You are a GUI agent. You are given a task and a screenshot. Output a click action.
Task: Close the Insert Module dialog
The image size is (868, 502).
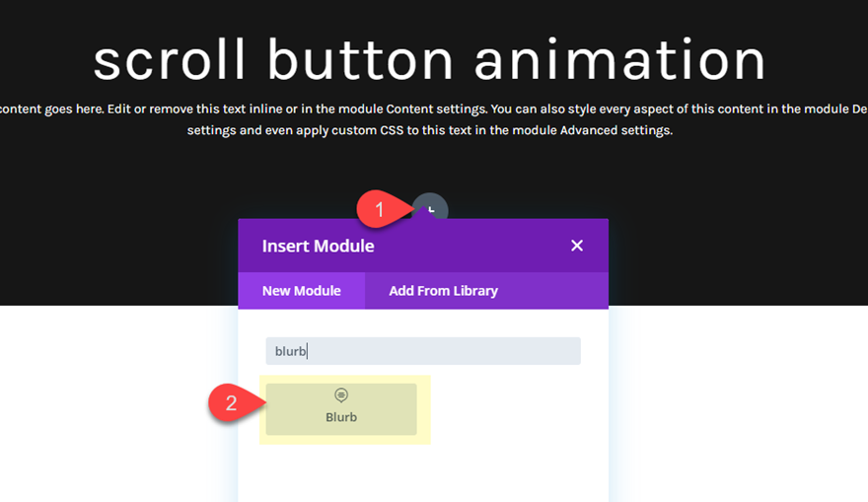coord(577,246)
